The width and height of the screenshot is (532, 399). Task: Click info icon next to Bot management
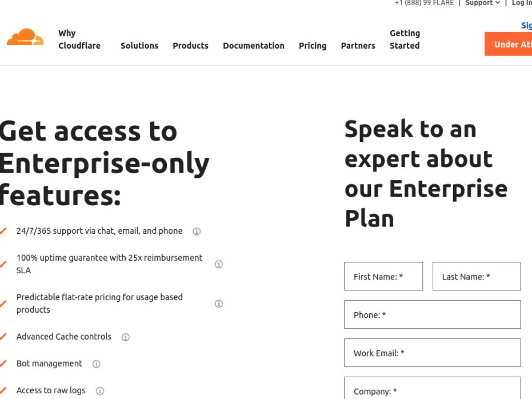coord(96,364)
